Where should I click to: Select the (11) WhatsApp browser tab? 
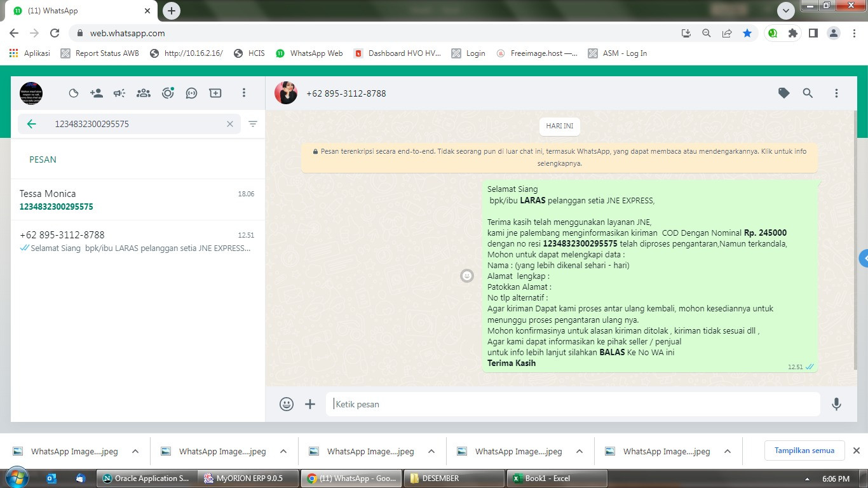[82, 11]
